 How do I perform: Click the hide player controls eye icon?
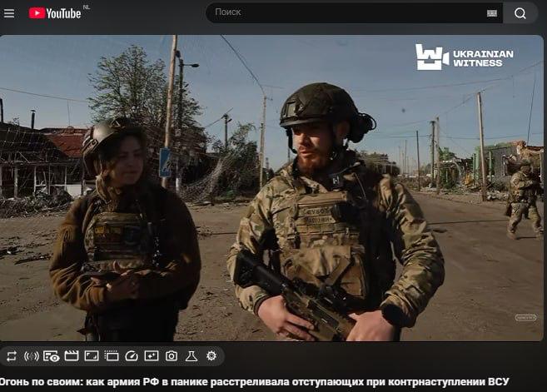click(x=52, y=356)
